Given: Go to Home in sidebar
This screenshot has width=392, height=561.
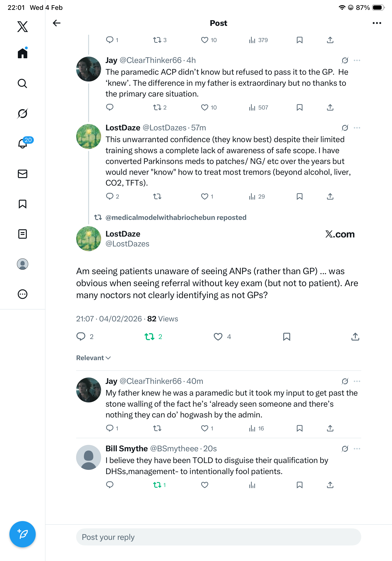Looking at the screenshot, I should tap(23, 53).
